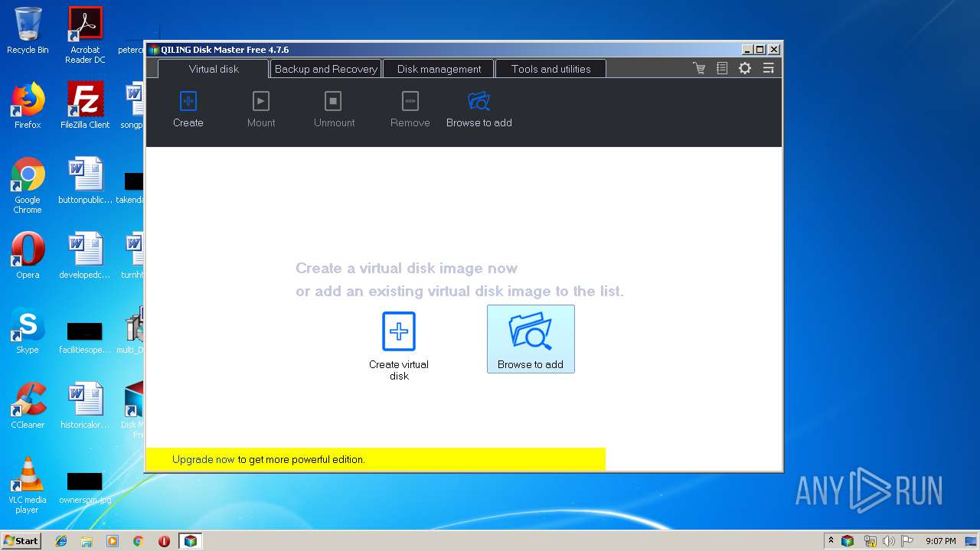Viewport: 980px width, 551px height.
Task: Click Browse to add in the toolbar
Action: (x=479, y=109)
